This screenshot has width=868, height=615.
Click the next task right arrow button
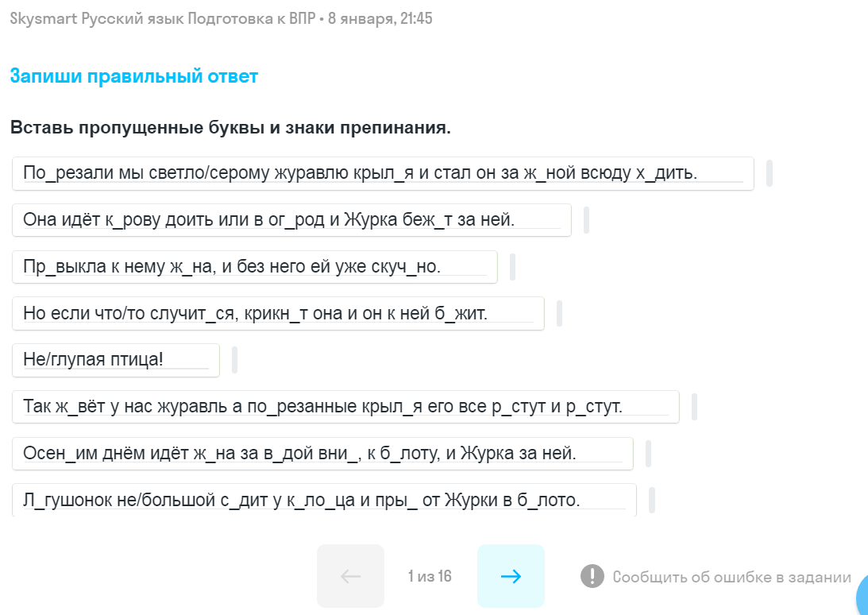click(x=511, y=576)
